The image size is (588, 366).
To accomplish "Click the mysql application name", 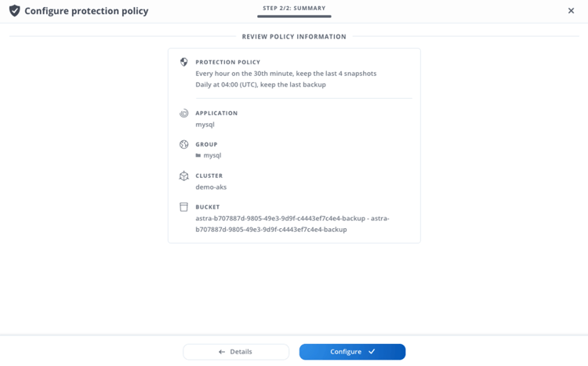I will pyautogui.click(x=205, y=124).
